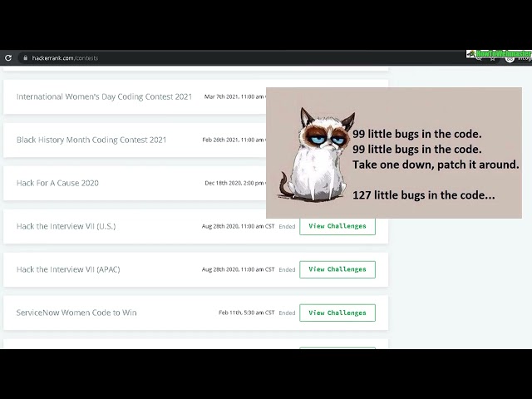This screenshot has height=399, width=532.
Task: Open Black History Month Coding Contest 2021
Action: [x=91, y=140]
